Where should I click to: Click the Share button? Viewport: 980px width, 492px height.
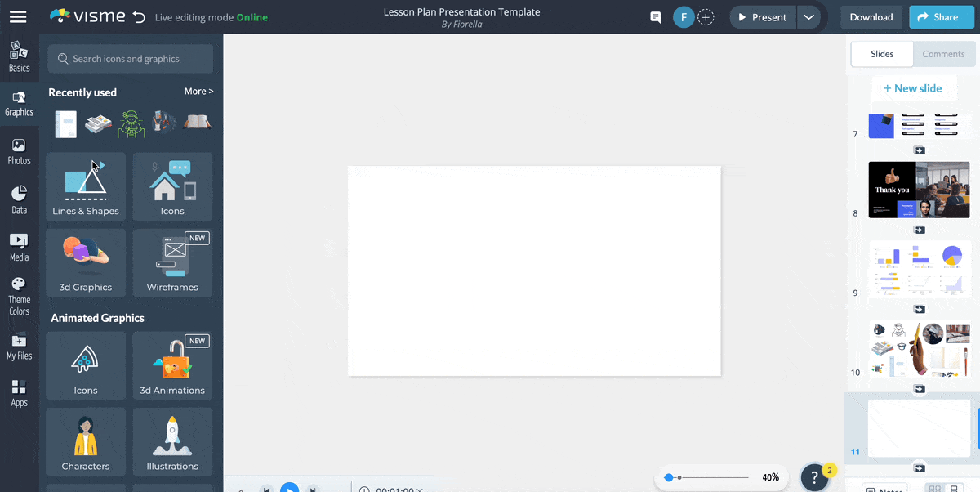[937, 17]
